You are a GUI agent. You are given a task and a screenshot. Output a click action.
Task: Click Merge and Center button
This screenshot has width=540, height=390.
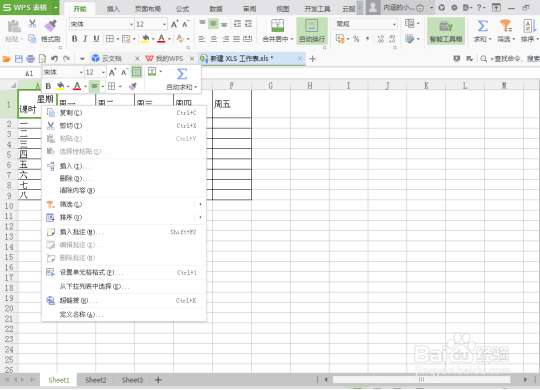tap(278, 31)
